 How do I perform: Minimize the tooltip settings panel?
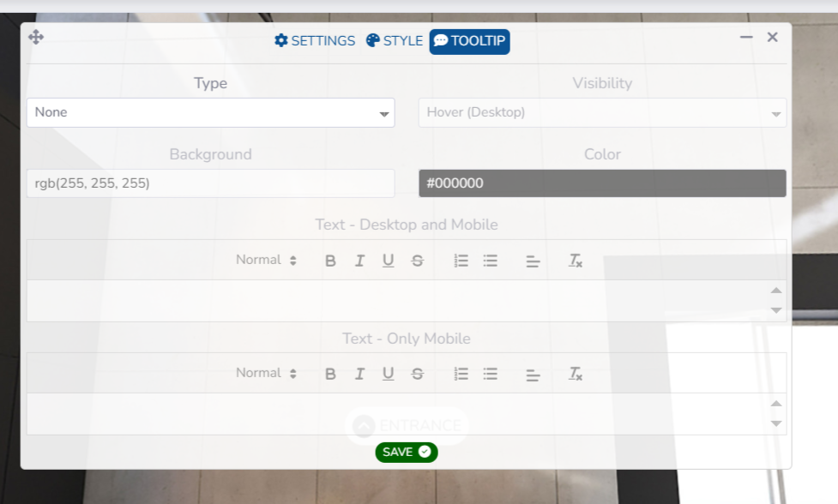(x=746, y=37)
